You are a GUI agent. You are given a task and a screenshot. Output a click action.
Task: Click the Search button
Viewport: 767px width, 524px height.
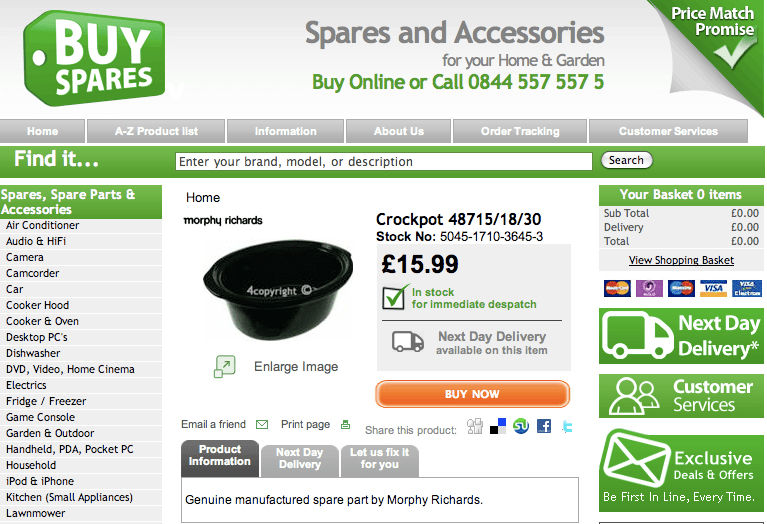coord(626,160)
